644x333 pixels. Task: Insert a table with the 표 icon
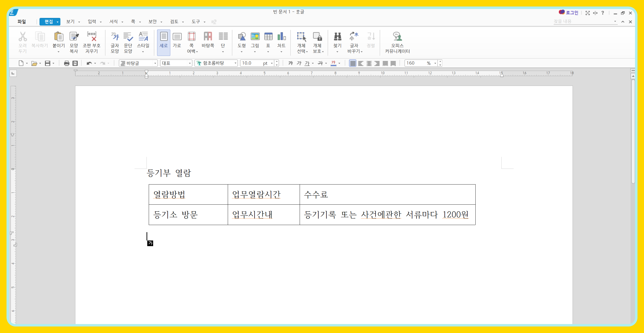(x=268, y=37)
